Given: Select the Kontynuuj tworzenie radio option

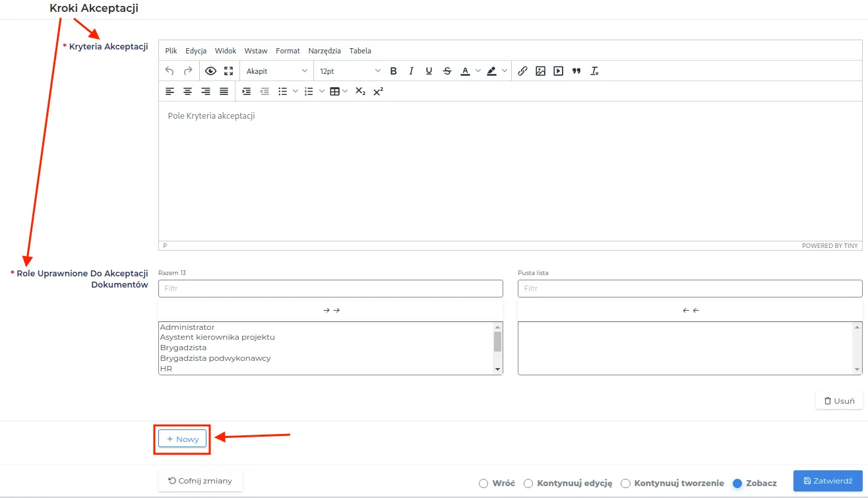Looking at the screenshot, I should (626, 483).
